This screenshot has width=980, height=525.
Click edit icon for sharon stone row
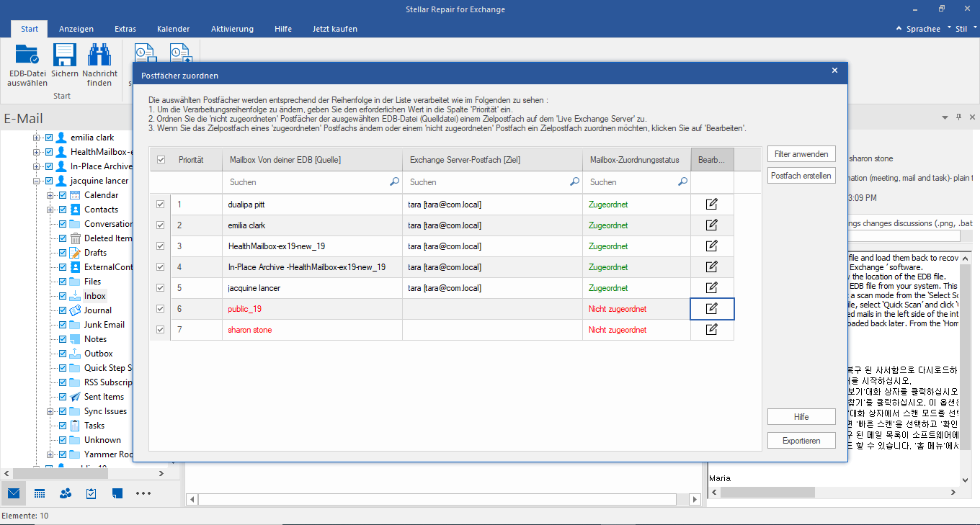click(x=712, y=330)
